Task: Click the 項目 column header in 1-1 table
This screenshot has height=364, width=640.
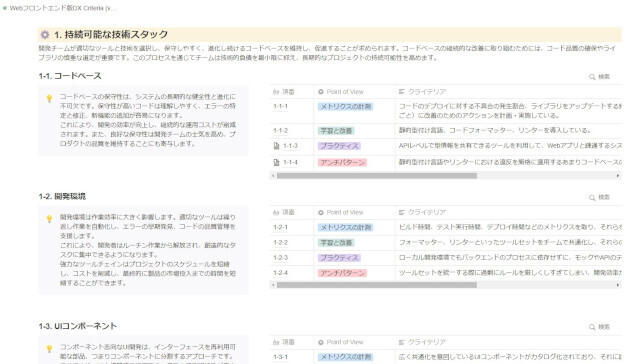Action: point(284,92)
